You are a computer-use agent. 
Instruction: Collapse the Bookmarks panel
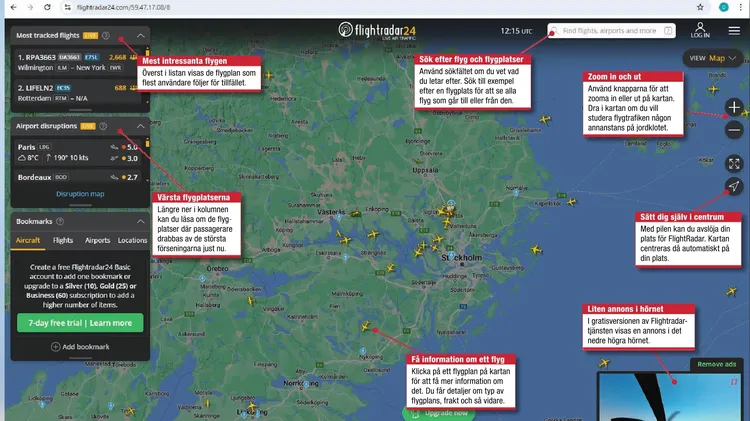141,222
